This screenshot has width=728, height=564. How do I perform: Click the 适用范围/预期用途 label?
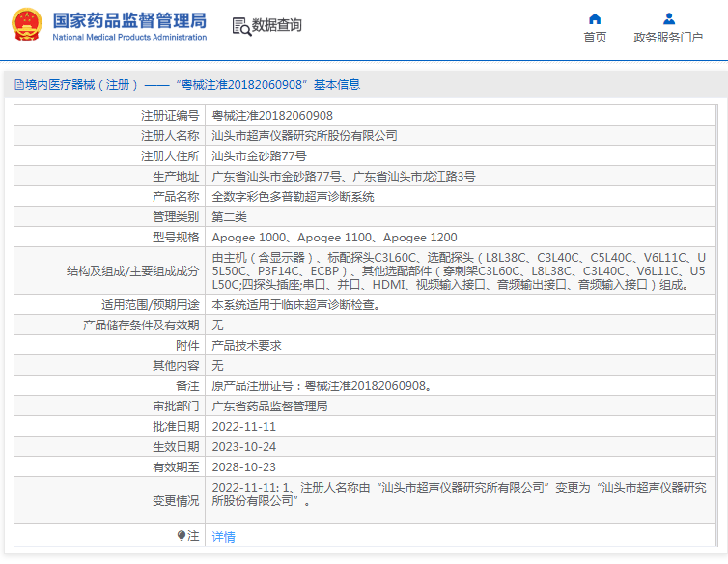pyautogui.click(x=151, y=305)
